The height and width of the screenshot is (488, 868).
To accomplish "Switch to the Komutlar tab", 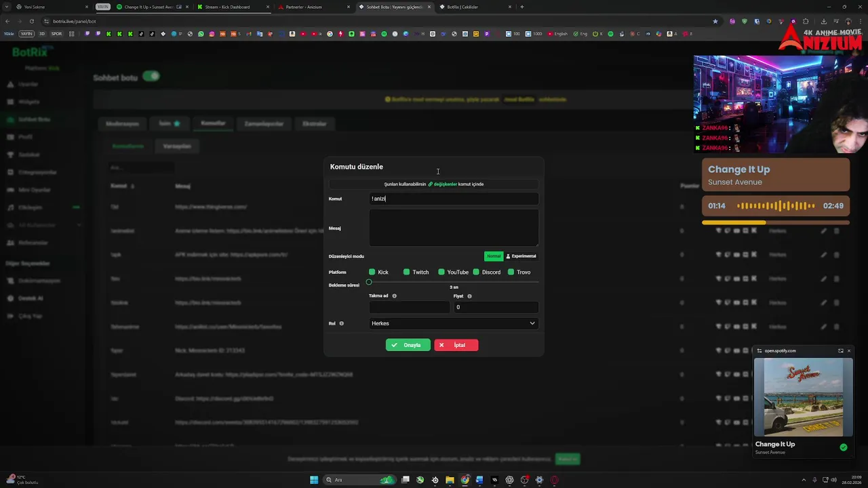I will tap(213, 123).
